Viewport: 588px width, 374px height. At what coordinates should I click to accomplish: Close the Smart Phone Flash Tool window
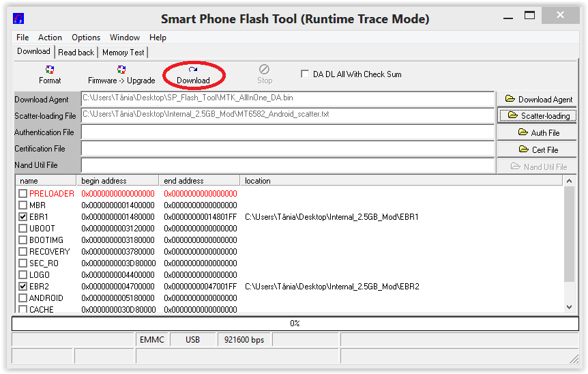tap(560, 15)
